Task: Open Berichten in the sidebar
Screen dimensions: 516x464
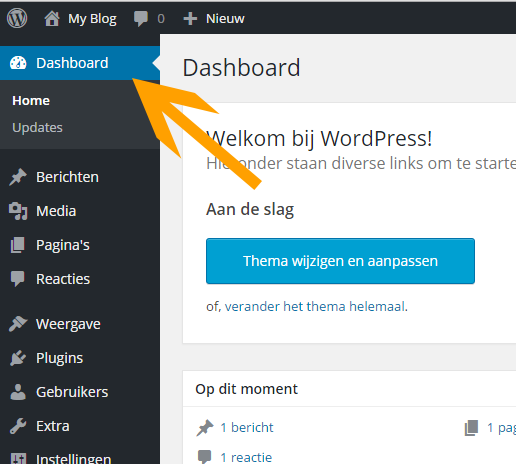Action: (x=67, y=177)
